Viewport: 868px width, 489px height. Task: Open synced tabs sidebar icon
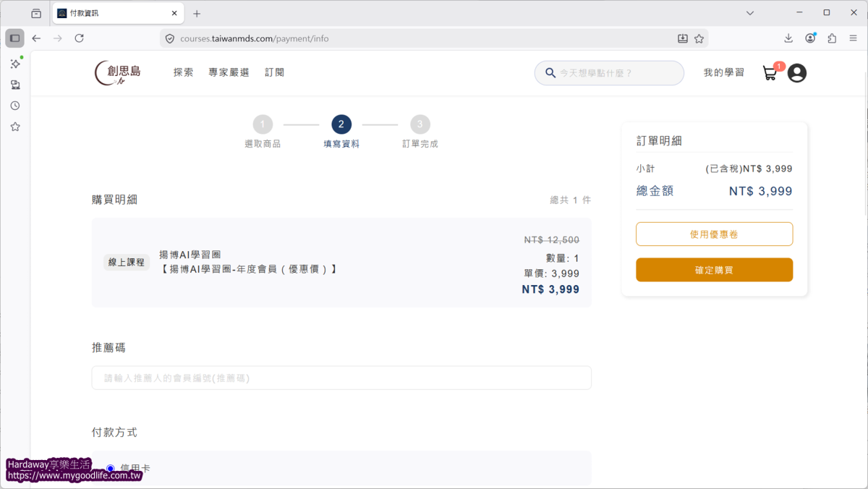(14, 85)
